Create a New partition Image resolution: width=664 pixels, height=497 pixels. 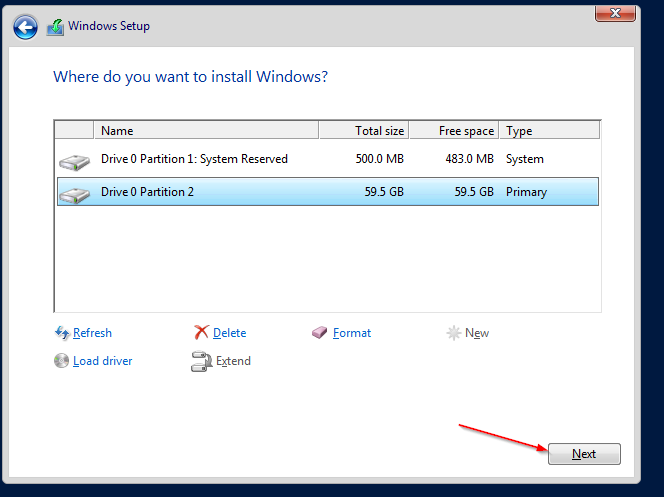[x=477, y=333]
